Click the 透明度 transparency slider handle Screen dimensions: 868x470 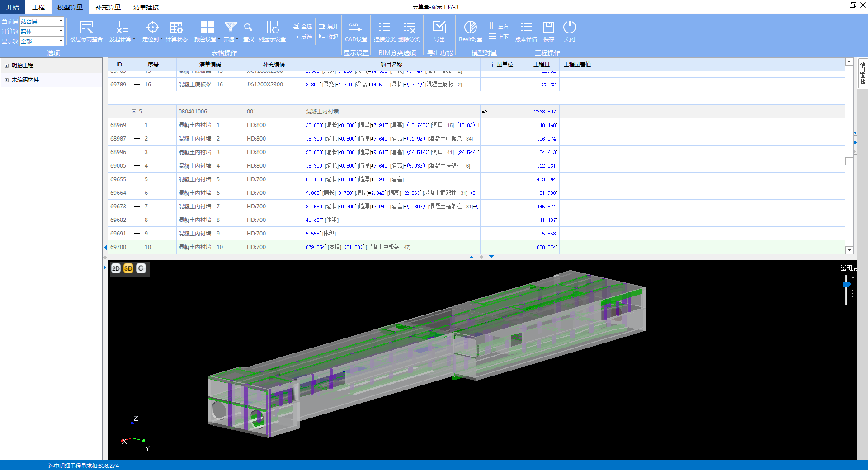pyautogui.click(x=846, y=284)
